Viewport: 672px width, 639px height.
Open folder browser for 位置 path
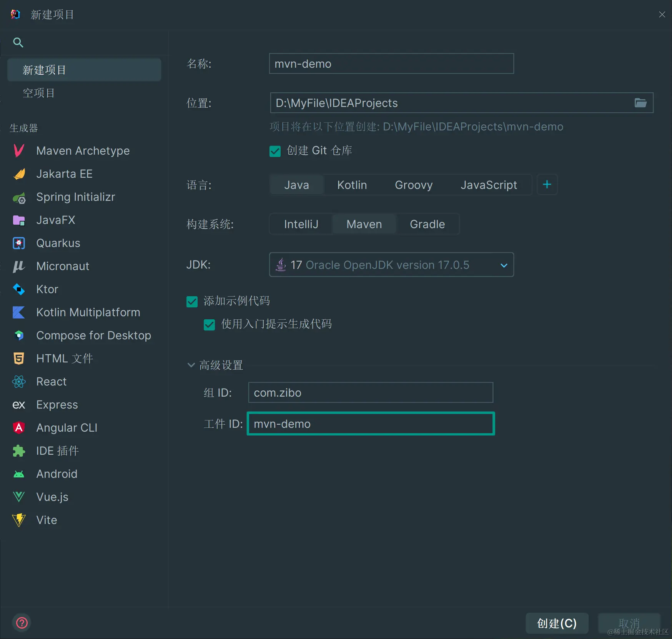click(640, 103)
